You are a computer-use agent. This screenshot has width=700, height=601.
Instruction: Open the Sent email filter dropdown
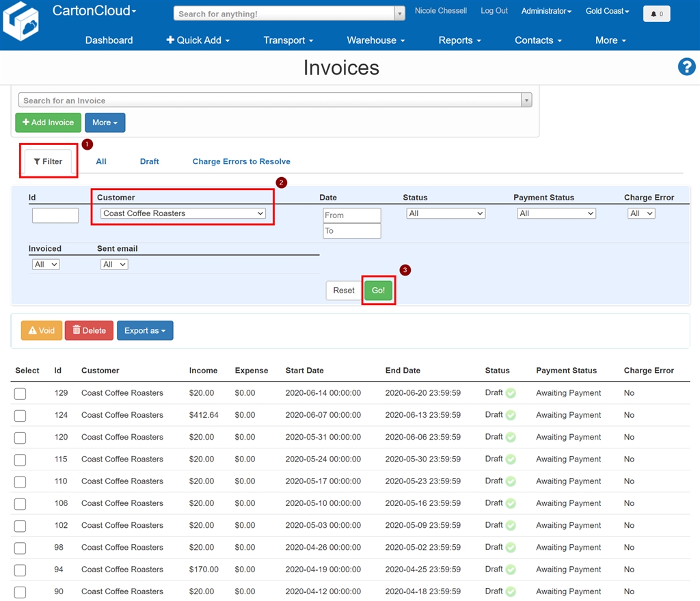114,265
